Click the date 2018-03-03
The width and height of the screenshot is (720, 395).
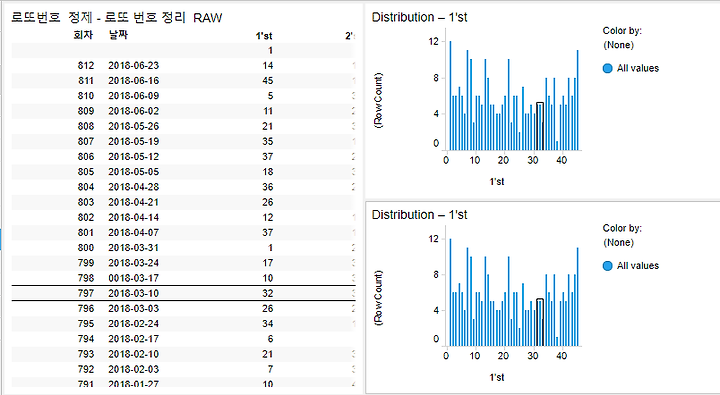[134, 308]
